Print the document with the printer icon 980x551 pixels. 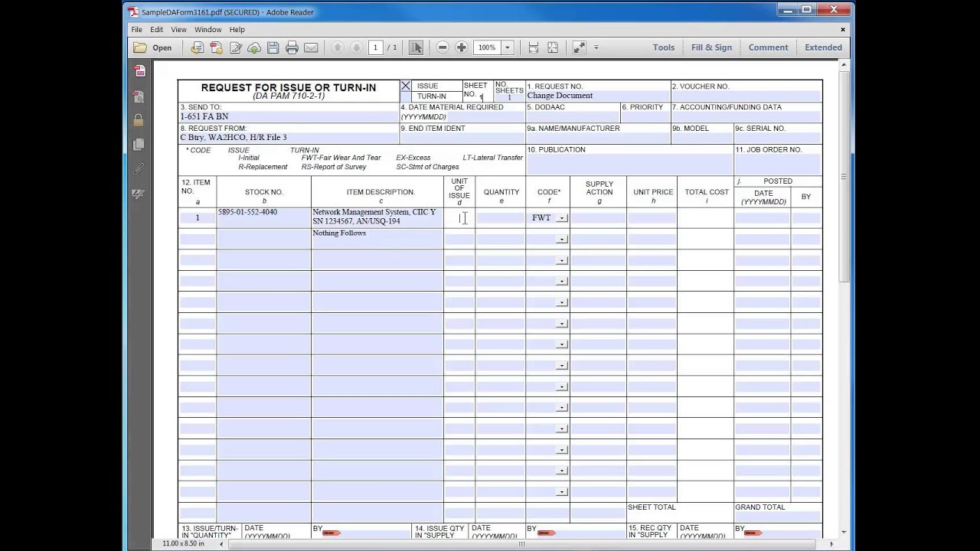pyautogui.click(x=292, y=47)
